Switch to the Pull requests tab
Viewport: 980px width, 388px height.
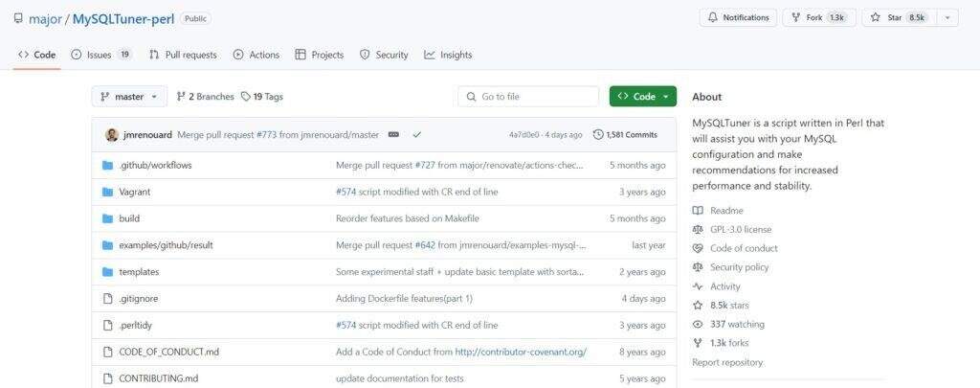coord(183,55)
